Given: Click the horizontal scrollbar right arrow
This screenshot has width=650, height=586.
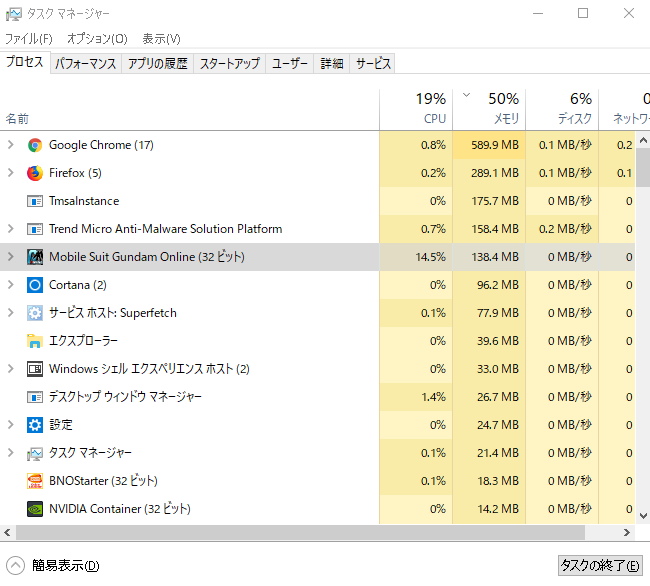Looking at the screenshot, I should (x=628, y=533).
